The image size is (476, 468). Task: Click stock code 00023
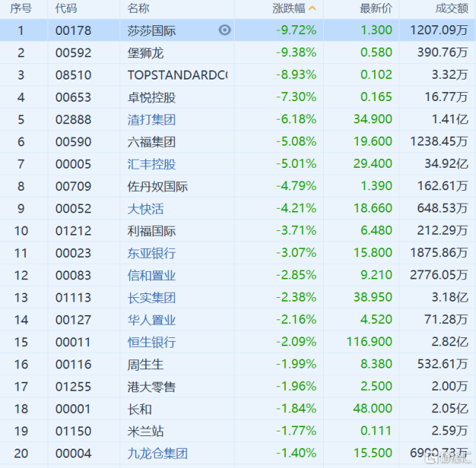click(x=74, y=253)
